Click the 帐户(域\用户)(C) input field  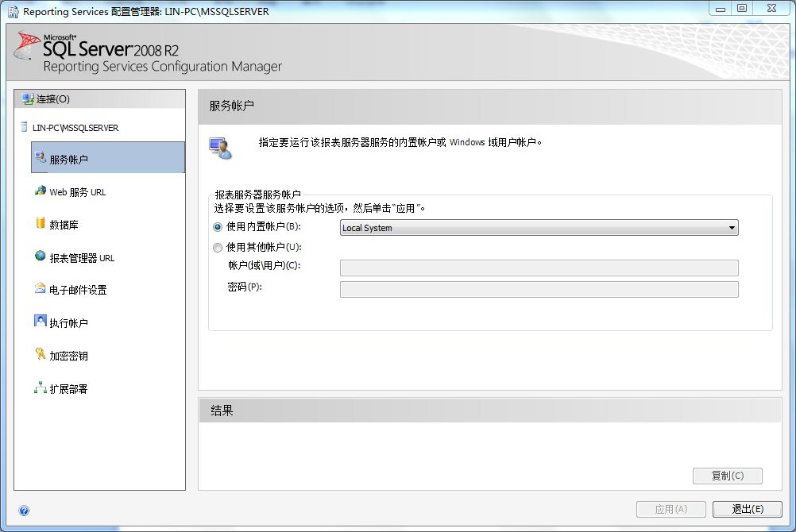tap(539, 268)
